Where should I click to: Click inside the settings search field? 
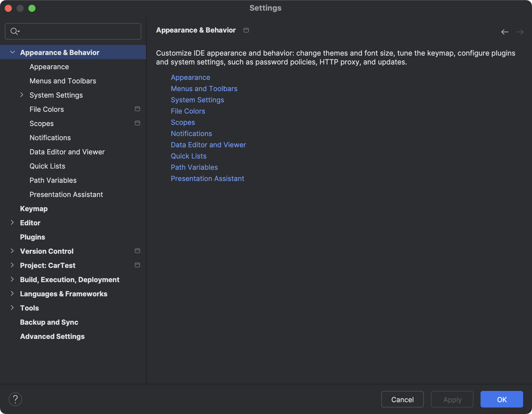point(72,31)
